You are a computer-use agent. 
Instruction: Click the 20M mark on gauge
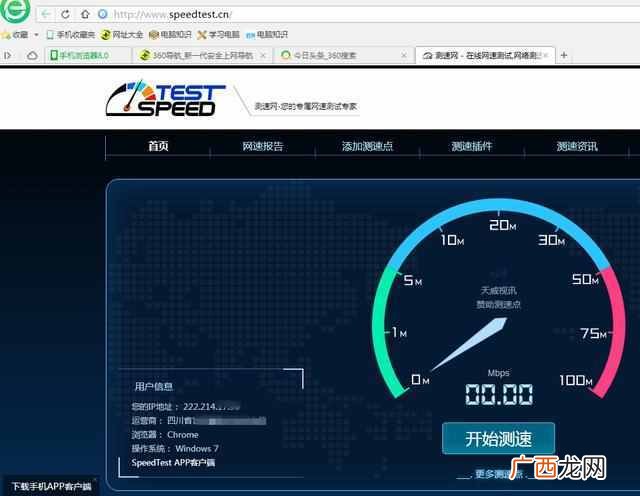click(x=502, y=225)
